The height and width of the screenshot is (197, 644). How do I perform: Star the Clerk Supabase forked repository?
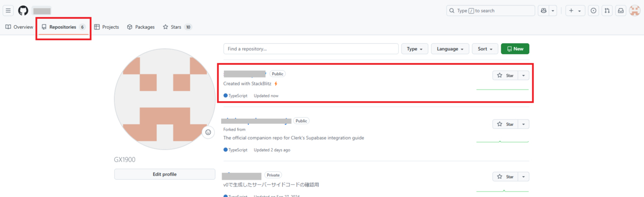[505, 124]
